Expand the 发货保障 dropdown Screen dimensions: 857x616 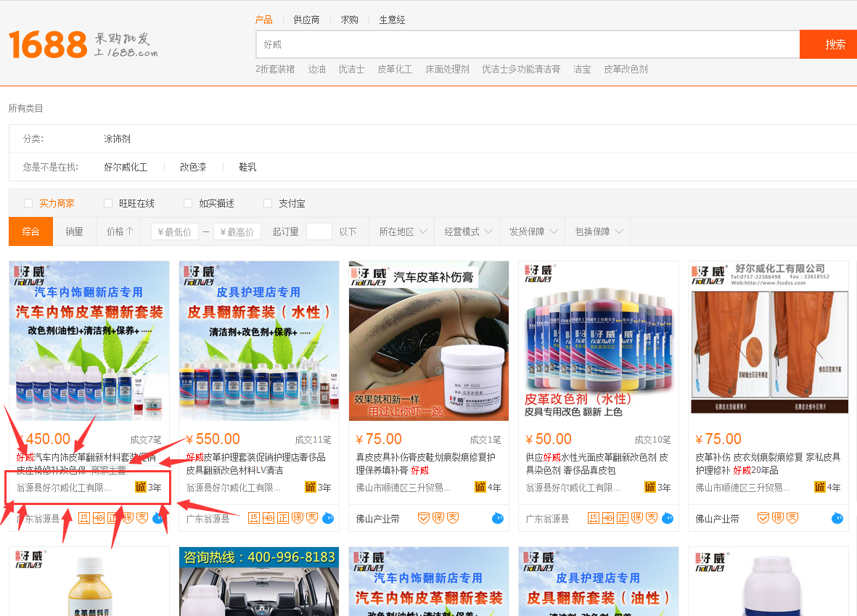(533, 231)
